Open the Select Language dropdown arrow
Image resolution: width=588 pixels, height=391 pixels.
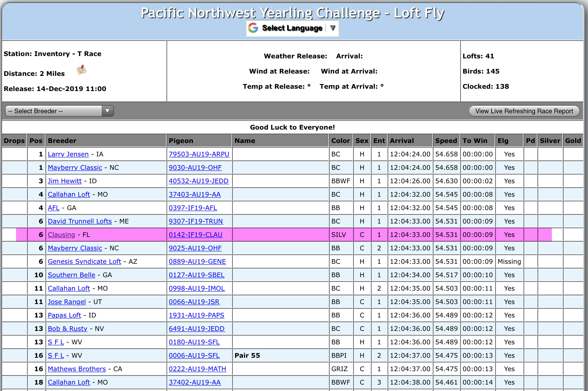click(x=332, y=28)
